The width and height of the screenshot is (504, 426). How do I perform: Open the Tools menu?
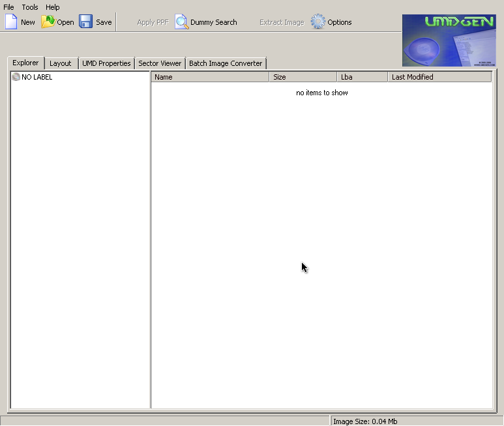point(30,7)
